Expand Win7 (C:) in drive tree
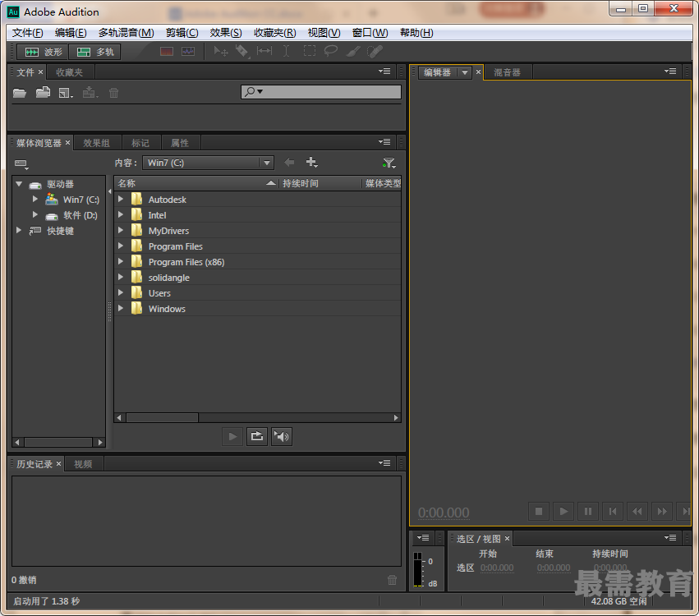Screen dimensions: 699x616 (x=34, y=200)
